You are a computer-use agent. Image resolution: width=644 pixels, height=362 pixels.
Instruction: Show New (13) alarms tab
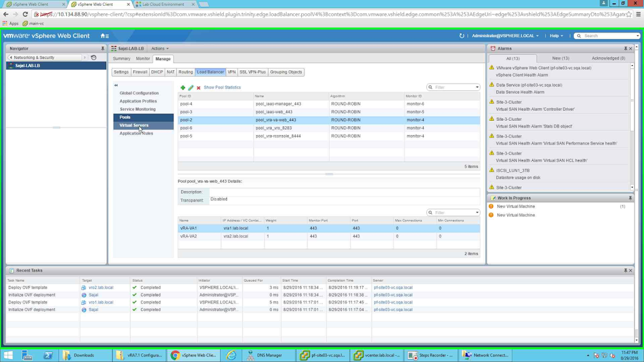(560, 58)
